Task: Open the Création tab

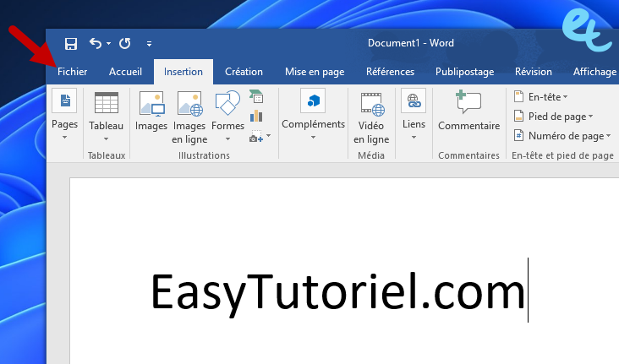Action: tap(244, 72)
